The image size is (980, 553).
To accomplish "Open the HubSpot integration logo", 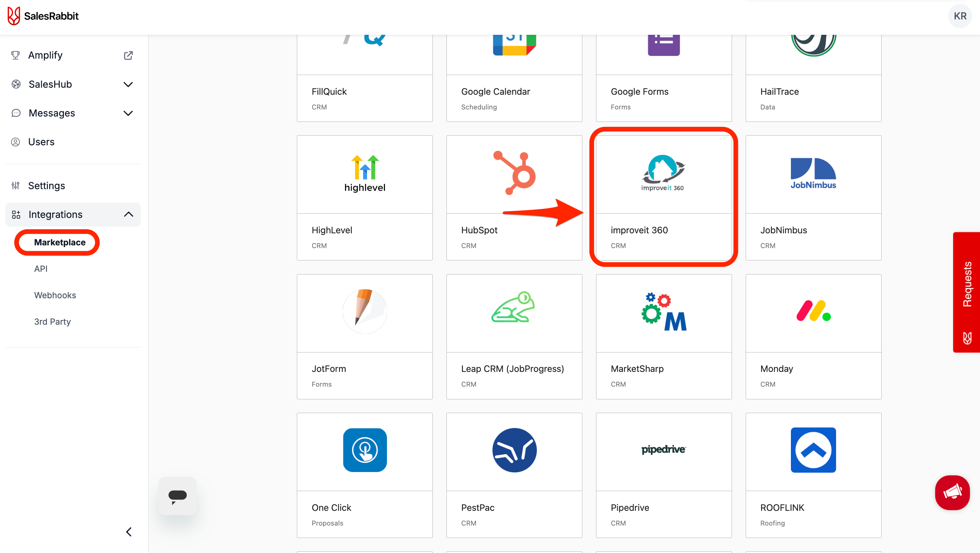I will point(514,173).
